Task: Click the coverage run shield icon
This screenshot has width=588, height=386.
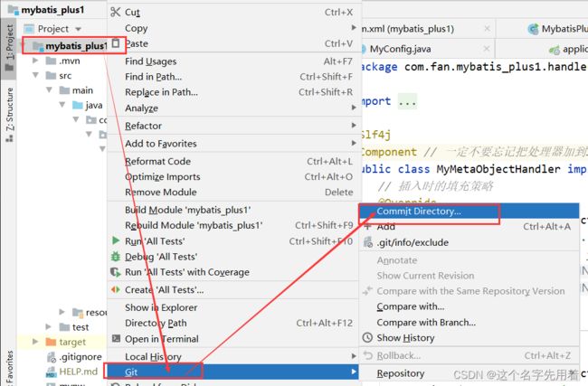Action: (116, 272)
